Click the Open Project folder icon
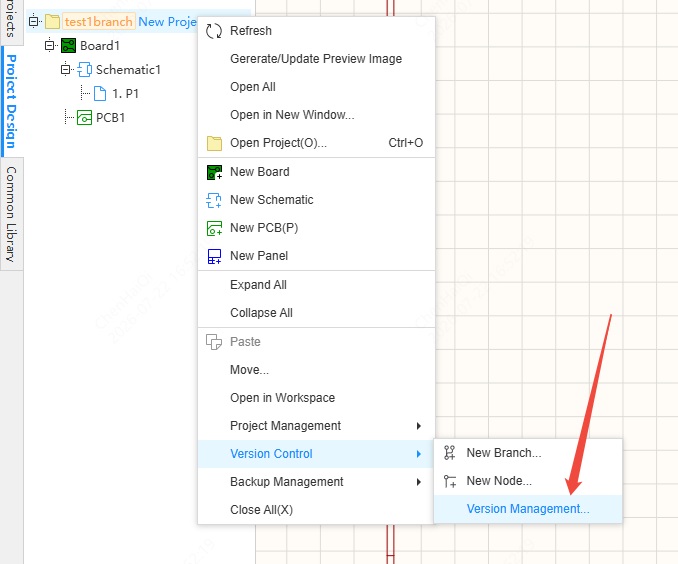Image resolution: width=678 pixels, height=564 pixels. 214,143
